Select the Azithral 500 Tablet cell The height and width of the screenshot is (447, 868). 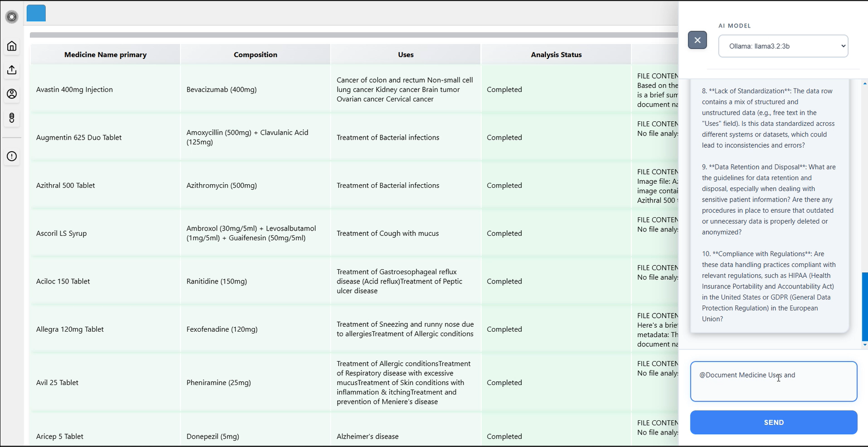[105, 186]
